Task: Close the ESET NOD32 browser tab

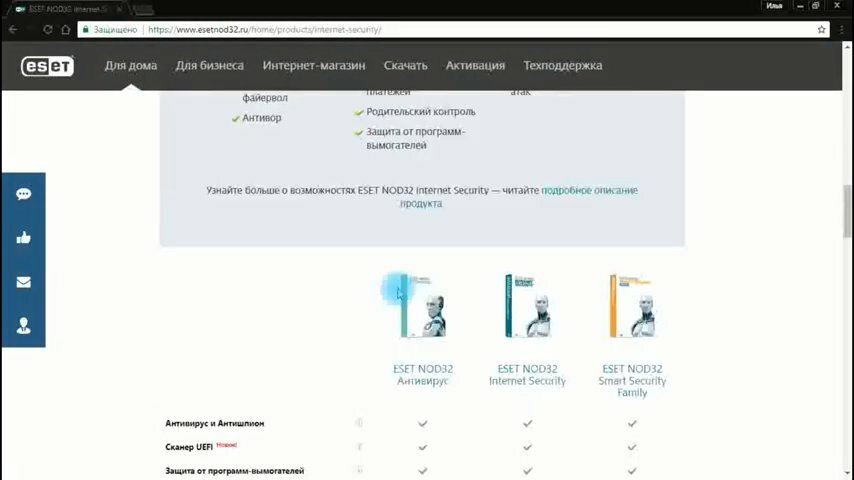Action: tap(119, 9)
